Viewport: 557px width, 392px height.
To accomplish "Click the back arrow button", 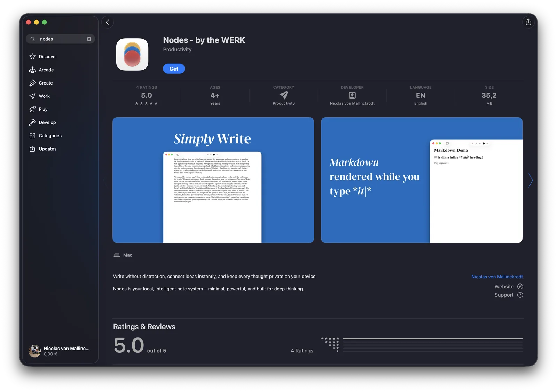I will (107, 22).
